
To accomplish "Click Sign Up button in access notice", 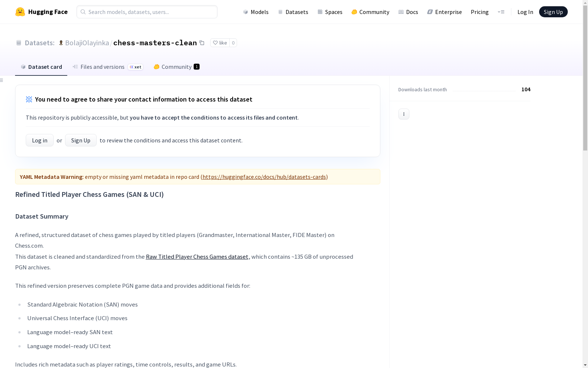I will [81, 140].
